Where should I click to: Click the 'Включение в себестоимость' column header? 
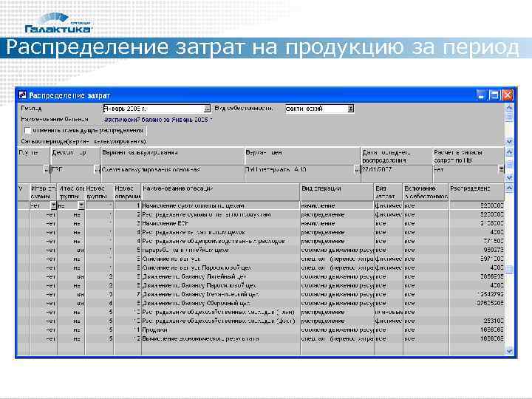[x=426, y=192]
